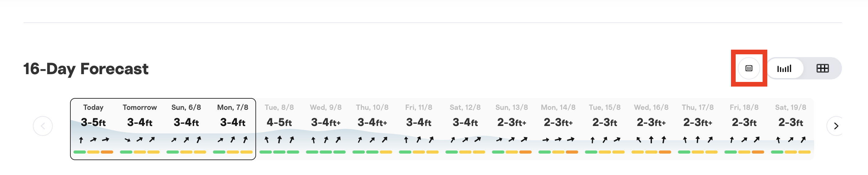Open the Tue, 8/8 forecast day
The image size is (868, 175).
279,129
